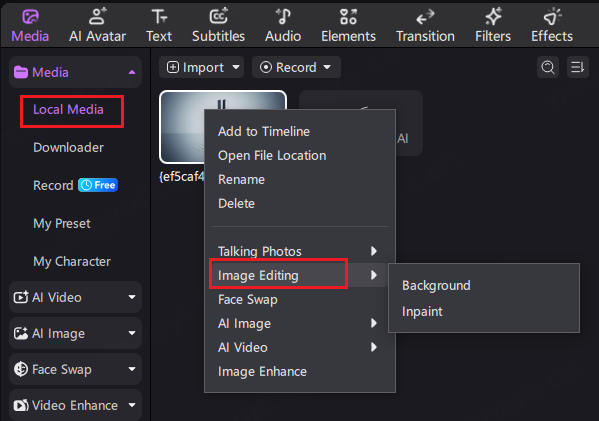Click the Video Enhance sidebar icon

point(21,405)
